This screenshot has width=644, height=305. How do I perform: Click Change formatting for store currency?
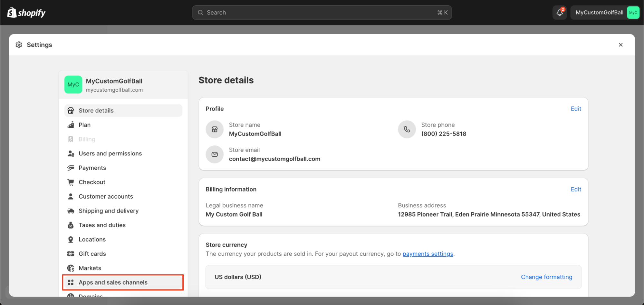(546, 277)
